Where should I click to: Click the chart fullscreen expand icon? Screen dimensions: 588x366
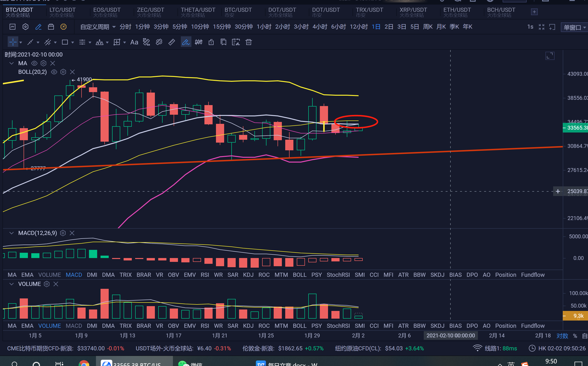[550, 56]
